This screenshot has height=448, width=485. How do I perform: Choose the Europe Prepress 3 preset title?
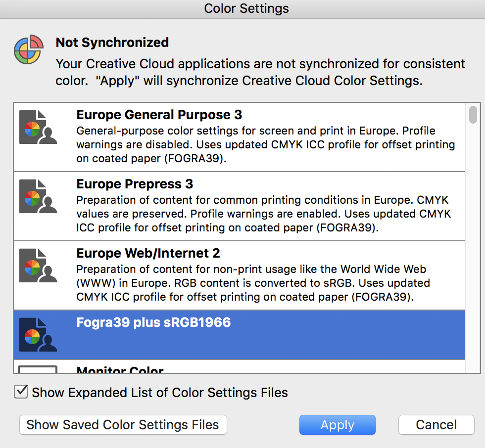tap(135, 184)
